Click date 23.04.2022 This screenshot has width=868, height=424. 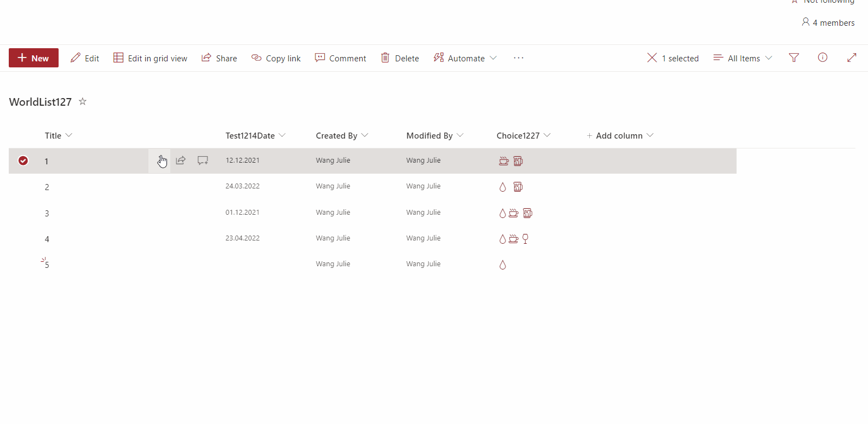click(243, 238)
